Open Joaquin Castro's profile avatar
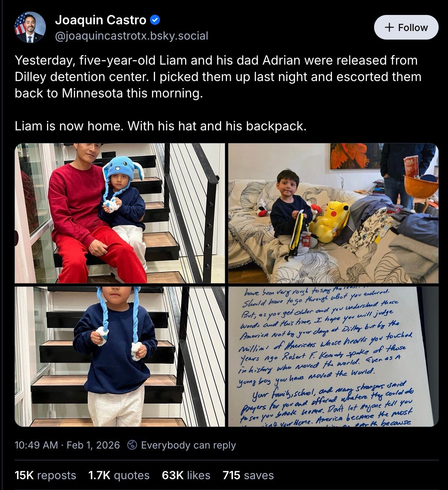This screenshot has height=490, width=448. [x=30, y=27]
